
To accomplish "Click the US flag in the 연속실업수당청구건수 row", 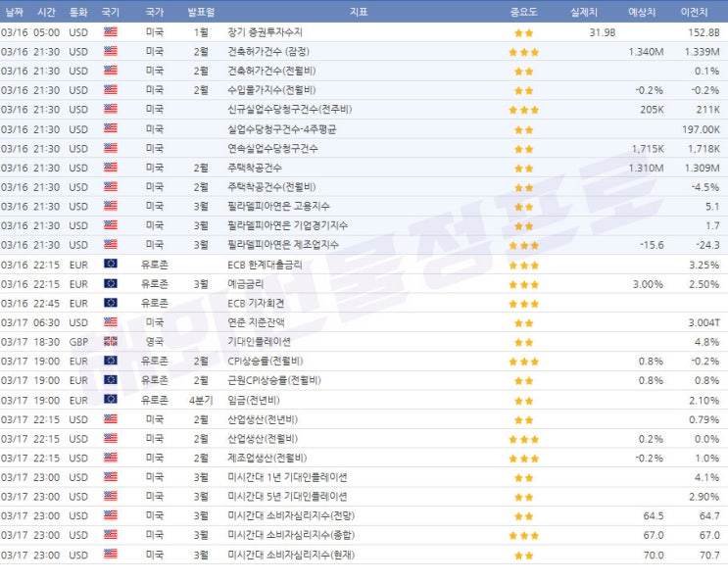I will (111, 148).
